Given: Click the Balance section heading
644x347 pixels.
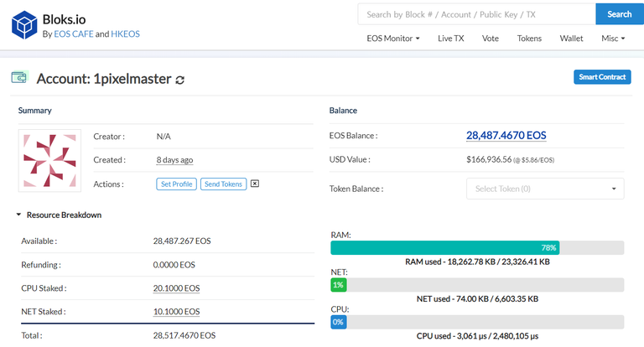Looking at the screenshot, I should (343, 111).
